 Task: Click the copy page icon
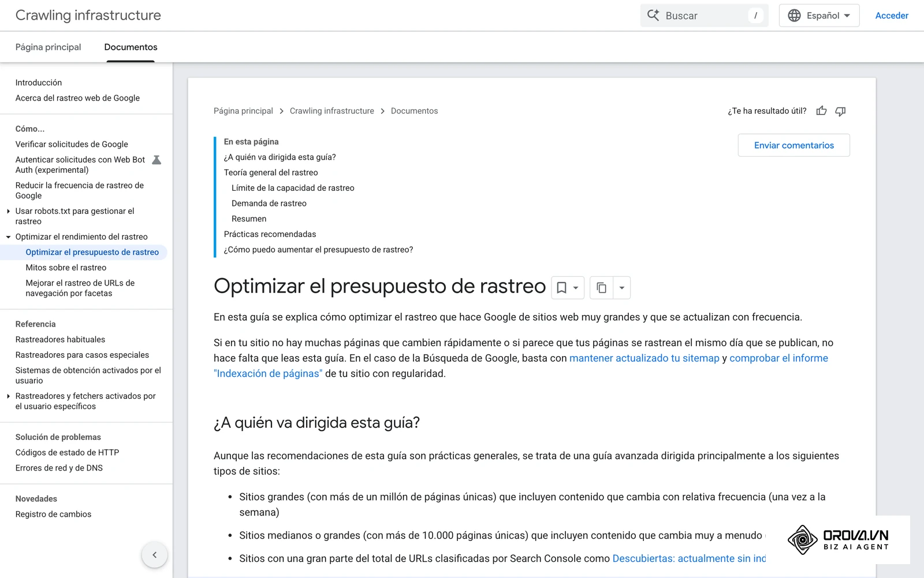pos(601,288)
